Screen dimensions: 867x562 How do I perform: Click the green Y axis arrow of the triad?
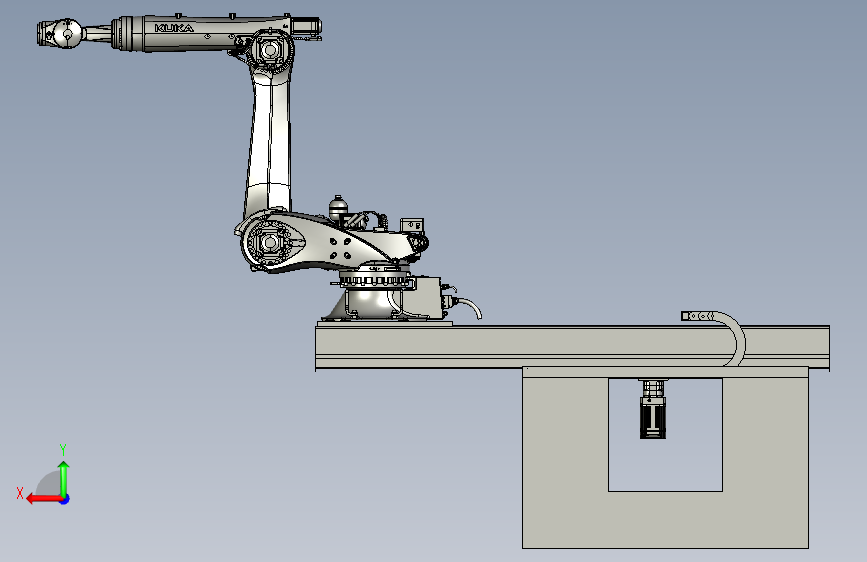coord(64,478)
